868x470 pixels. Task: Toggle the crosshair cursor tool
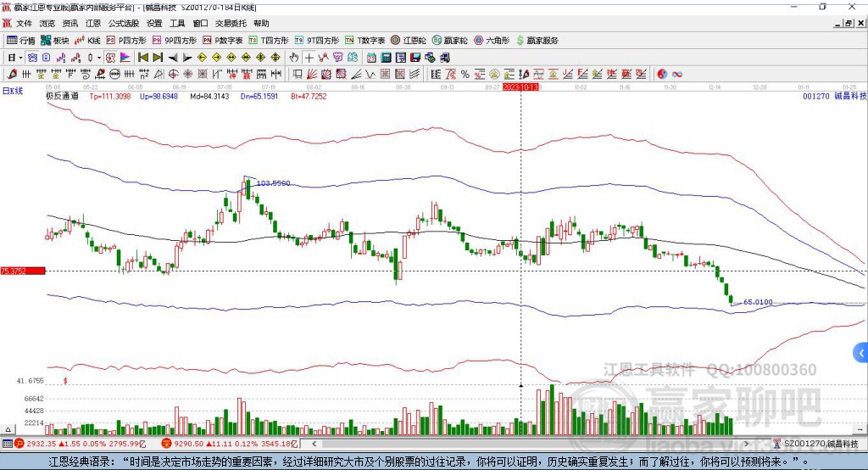(x=309, y=58)
